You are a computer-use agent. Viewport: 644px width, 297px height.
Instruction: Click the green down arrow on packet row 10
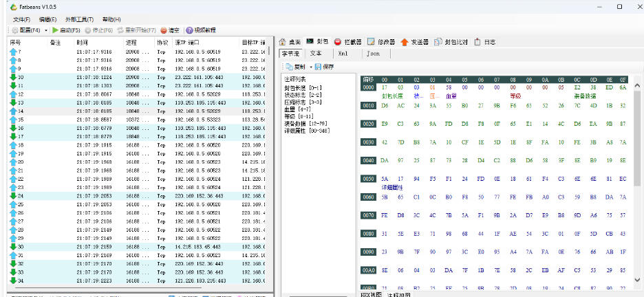(x=13, y=77)
